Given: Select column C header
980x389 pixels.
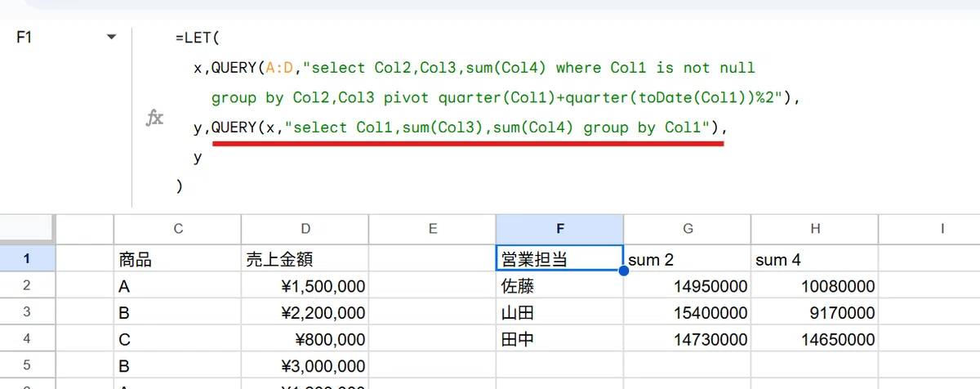Looking at the screenshot, I should click(177, 229).
